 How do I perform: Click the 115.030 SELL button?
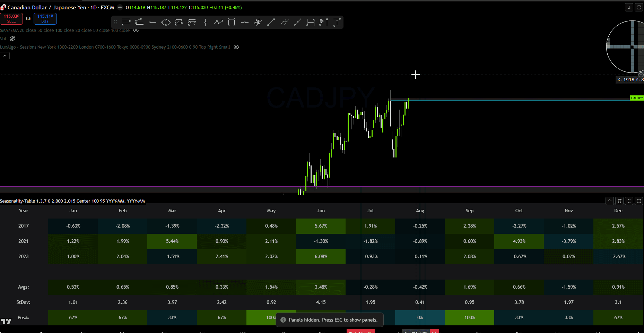click(11, 19)
